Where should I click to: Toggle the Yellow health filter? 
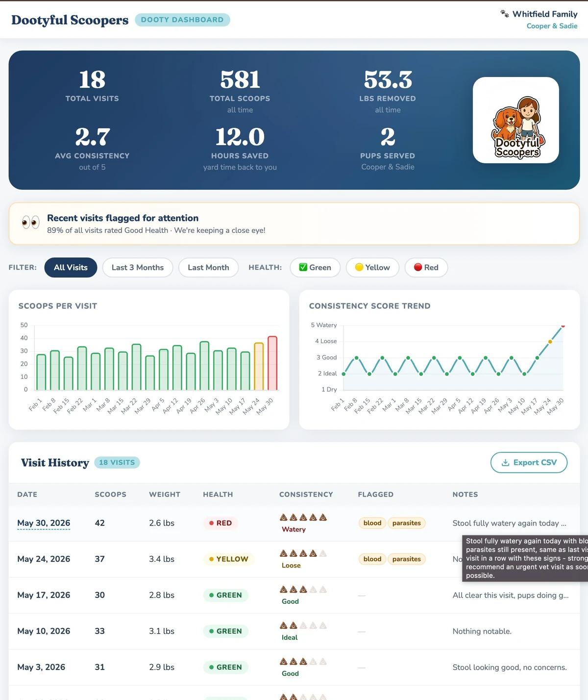click(x=372, y=268)
